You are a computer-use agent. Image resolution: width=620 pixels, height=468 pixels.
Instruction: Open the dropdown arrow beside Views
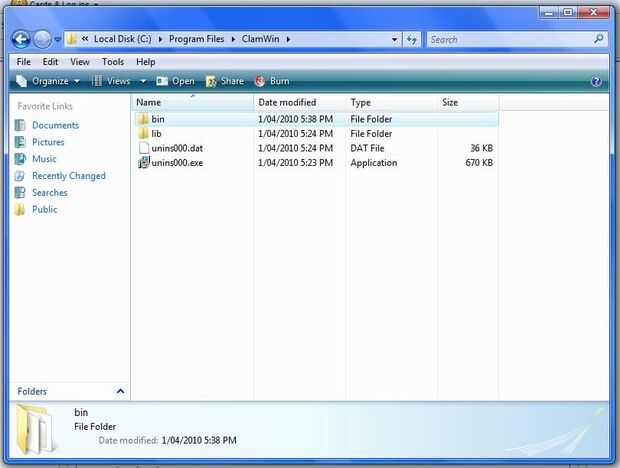[x=143, y=81]
